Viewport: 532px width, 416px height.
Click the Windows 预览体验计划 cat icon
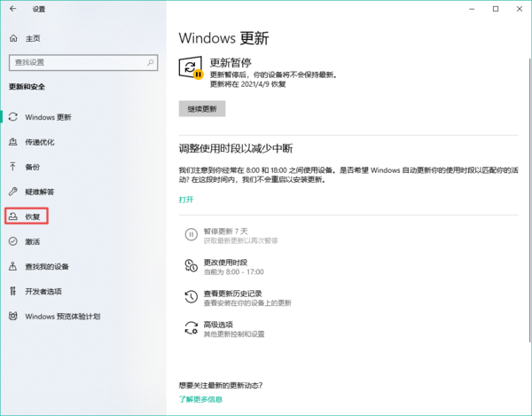tap(13, 317)
